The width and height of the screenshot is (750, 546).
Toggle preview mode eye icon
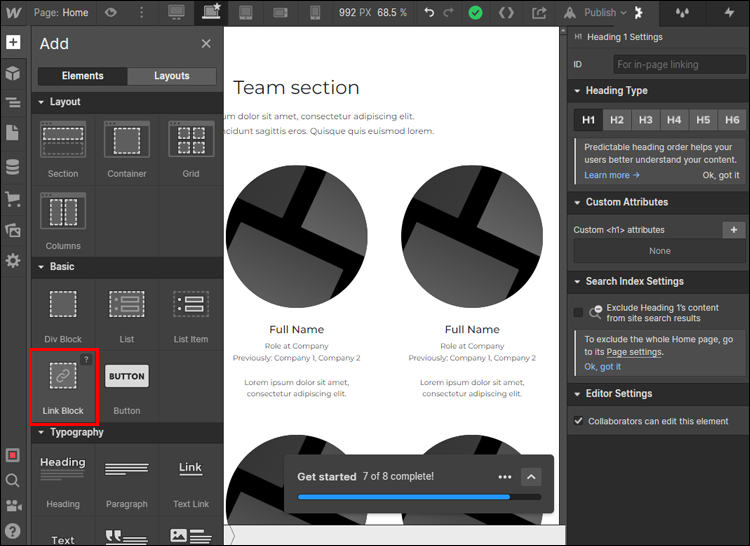pyautogui.click(x=111, y=13)
